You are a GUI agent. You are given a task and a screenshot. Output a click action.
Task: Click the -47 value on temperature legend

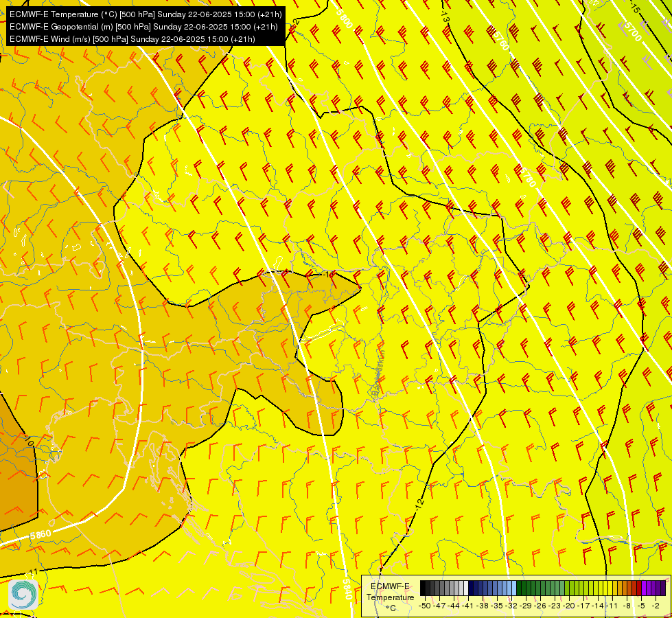439,606
